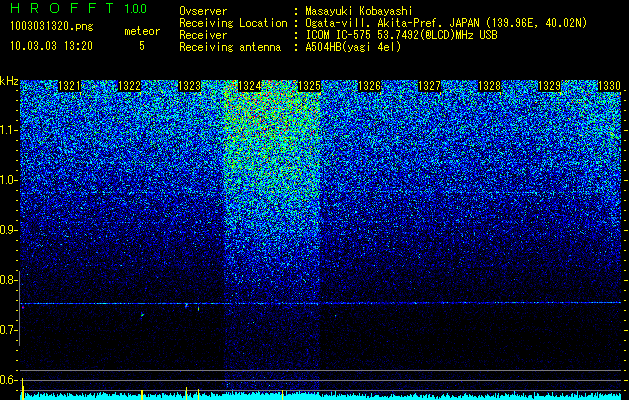This screenshot has height=400, width=629.
Task: Click the 1330 time marker label
Action: (x=609, y=86)
